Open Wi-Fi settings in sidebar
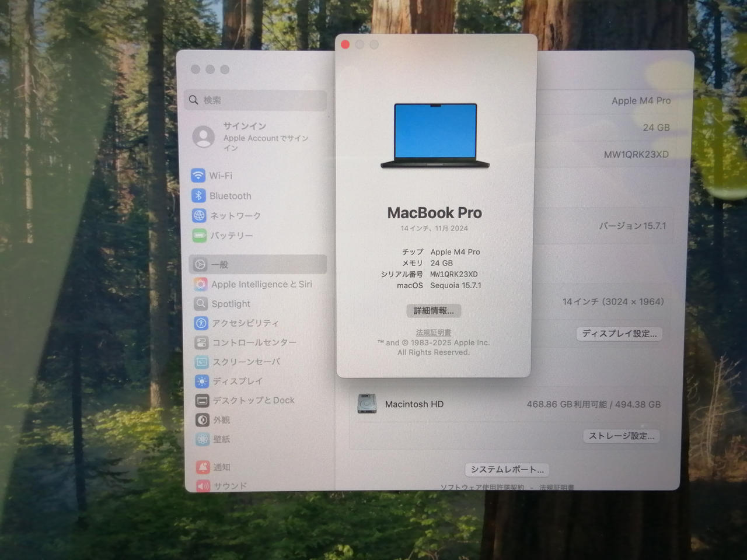747x560 pixels. 220,176
